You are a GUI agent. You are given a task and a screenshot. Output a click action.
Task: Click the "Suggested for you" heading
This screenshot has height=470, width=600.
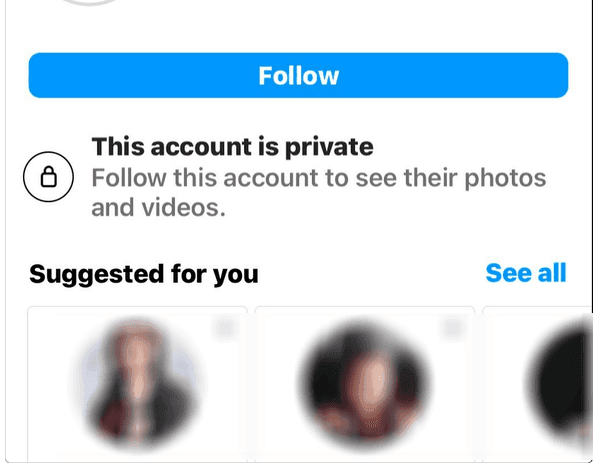pos(144,274)
